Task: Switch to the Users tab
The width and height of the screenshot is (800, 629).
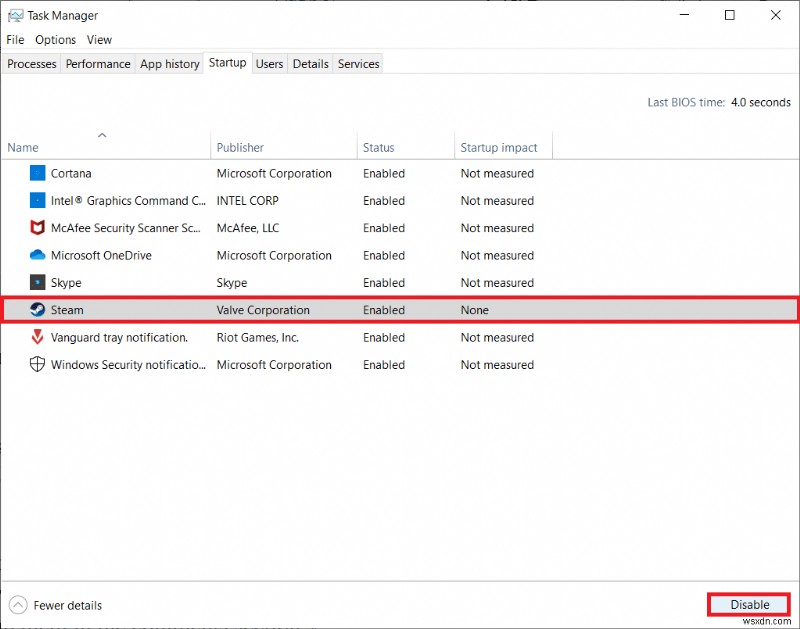Action: coord(269,64)
